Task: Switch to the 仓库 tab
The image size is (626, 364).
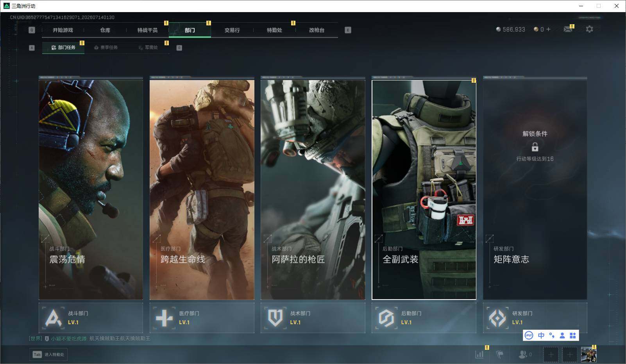Action: pyautogui.click(x=105, y=30)
